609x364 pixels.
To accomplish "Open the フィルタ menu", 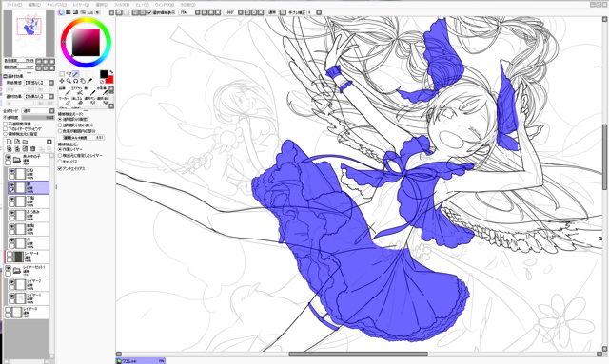I will point(122,5).
